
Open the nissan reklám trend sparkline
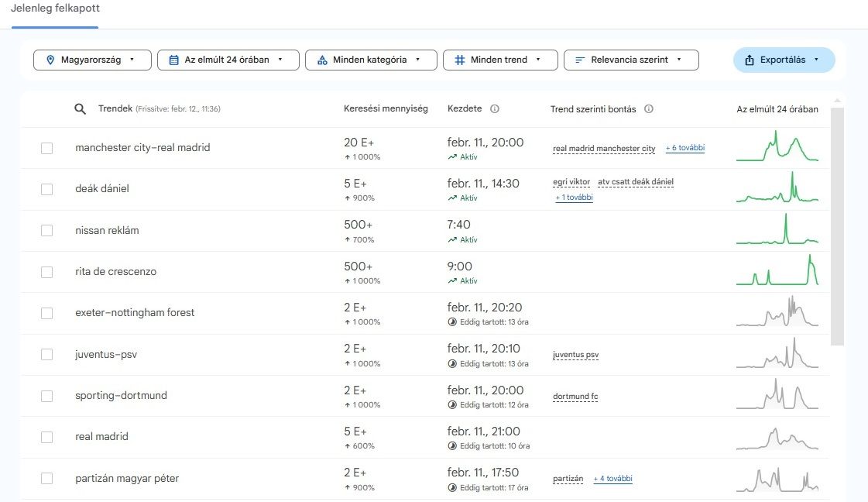coord(777,229)
